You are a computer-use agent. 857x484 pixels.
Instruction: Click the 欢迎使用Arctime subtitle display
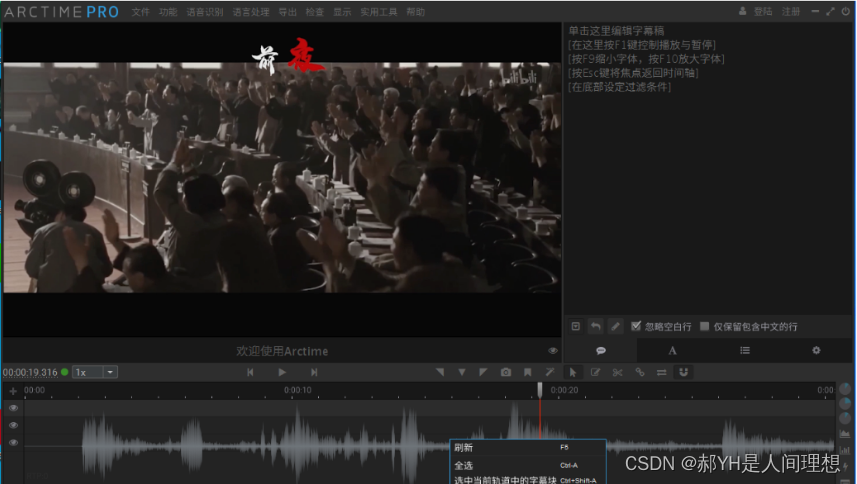pyautogui.click(x=282, y=351)
